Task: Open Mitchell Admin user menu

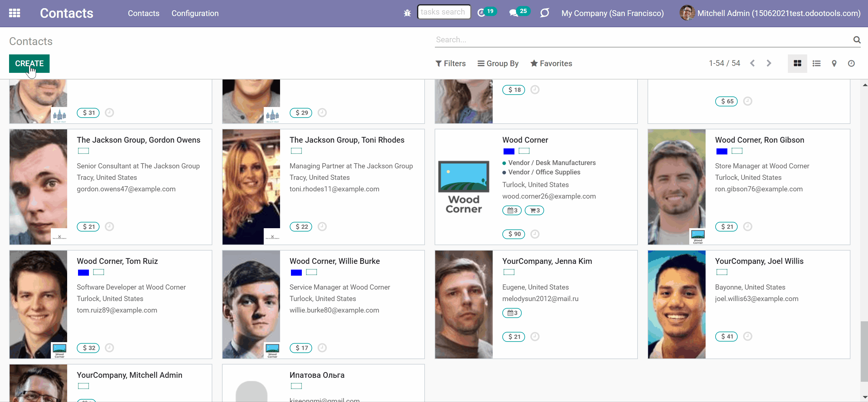Action: 770,13
